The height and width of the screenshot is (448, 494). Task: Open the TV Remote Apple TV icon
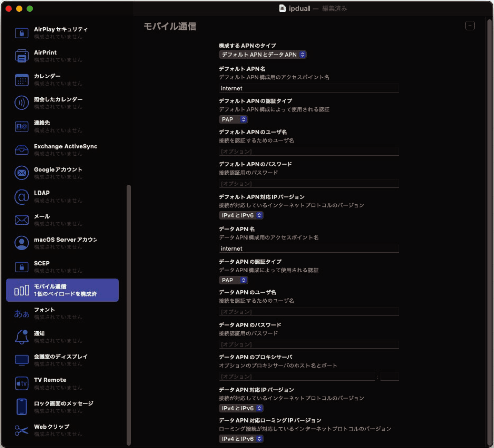[21, 383]
